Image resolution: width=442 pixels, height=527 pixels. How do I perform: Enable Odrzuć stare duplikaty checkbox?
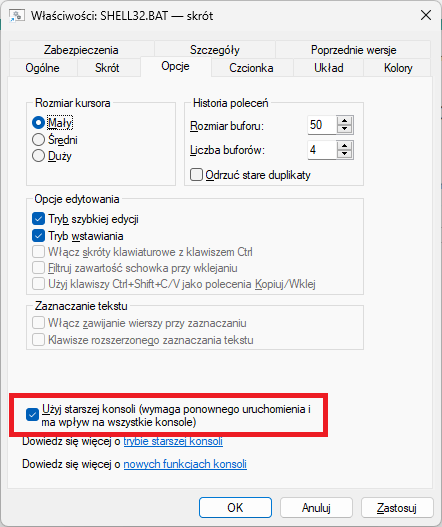click(196, 175)
